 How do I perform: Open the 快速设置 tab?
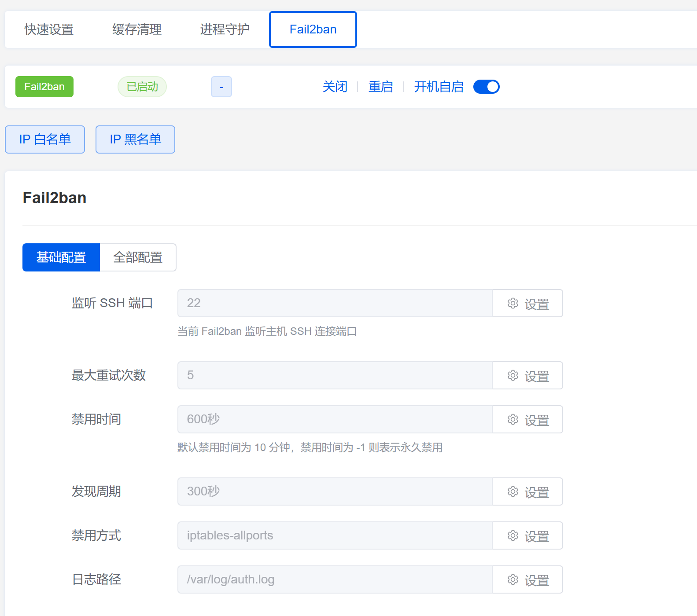coord(49,29)
